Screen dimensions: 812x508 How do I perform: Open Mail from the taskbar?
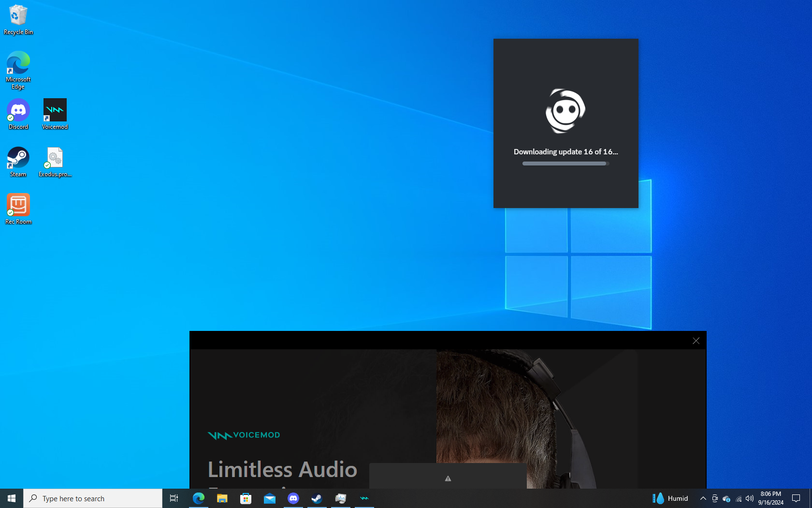(x=269, y=498)
